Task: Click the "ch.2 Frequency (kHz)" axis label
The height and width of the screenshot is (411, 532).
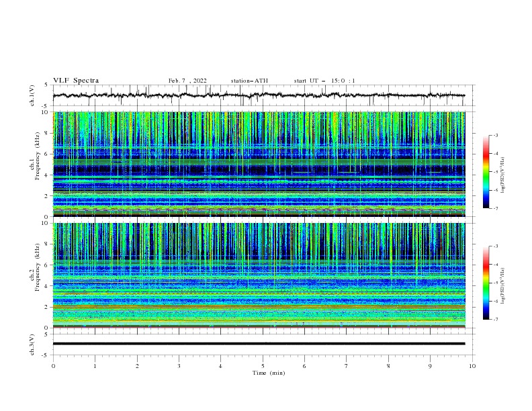Action: 35,267
